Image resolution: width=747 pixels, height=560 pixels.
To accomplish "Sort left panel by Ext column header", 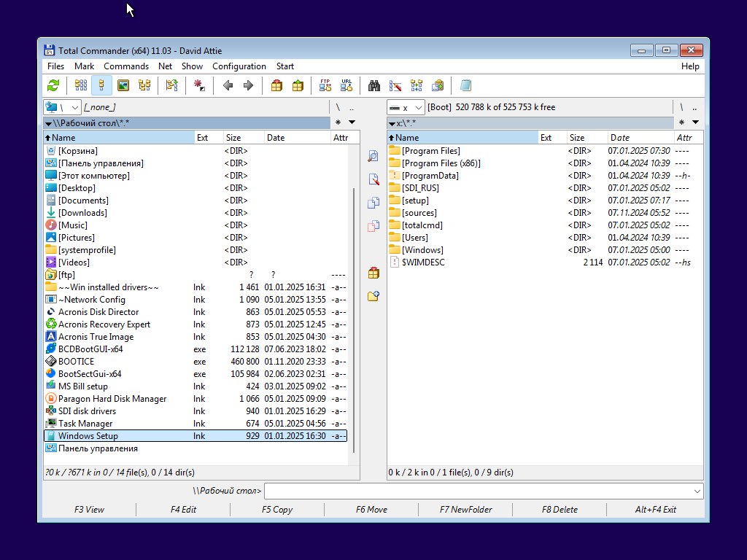I will [209, 138].
